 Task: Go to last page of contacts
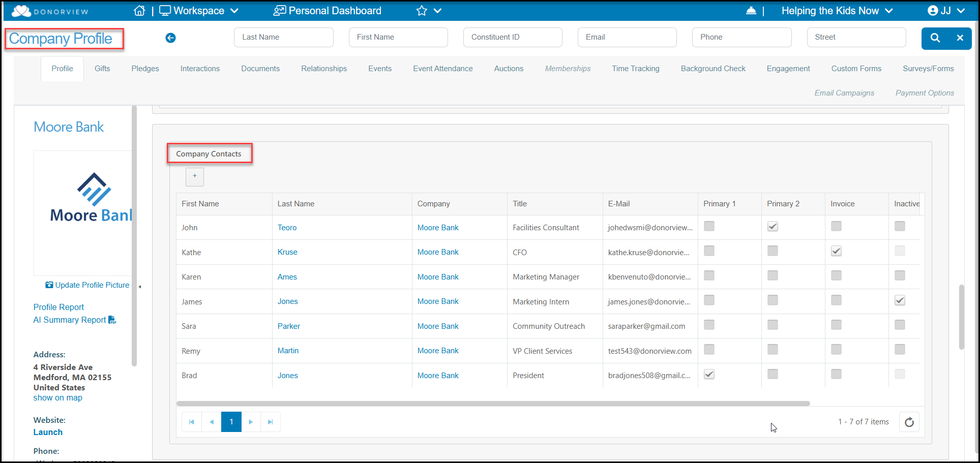(x=271, y=422)
